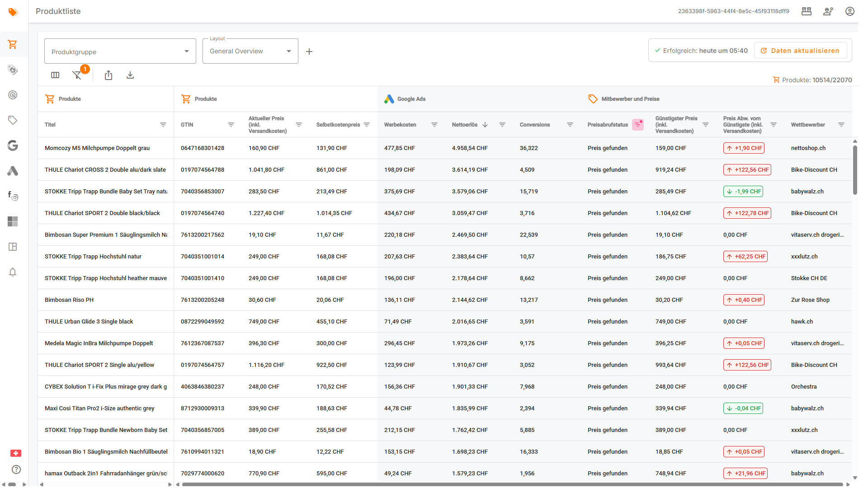Open filter for Selbstkostenpreis column
Image resolution: width=868 pixels, height=488 pixels.
coord(367,125)
